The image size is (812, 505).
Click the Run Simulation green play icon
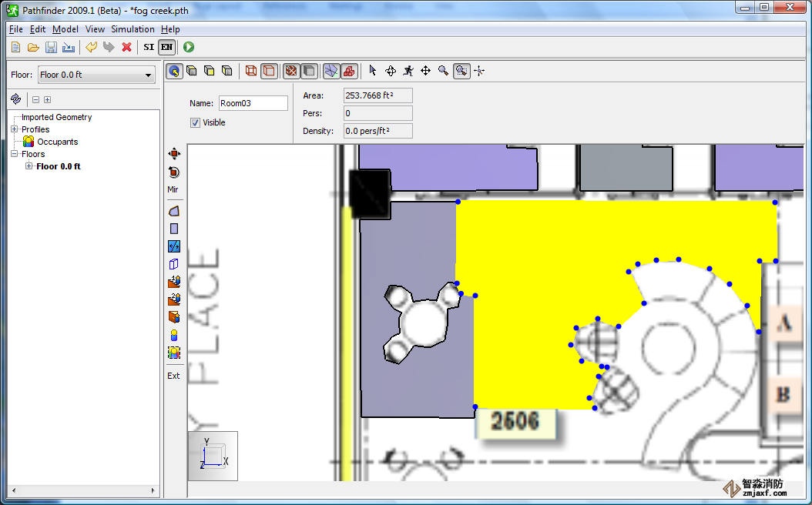(189, 48)
